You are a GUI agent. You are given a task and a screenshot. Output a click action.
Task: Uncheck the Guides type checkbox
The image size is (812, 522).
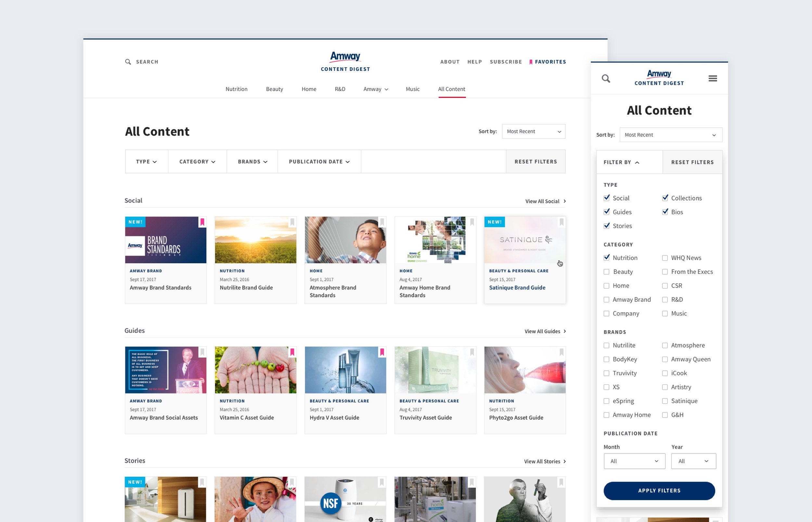tap(606, 212)
